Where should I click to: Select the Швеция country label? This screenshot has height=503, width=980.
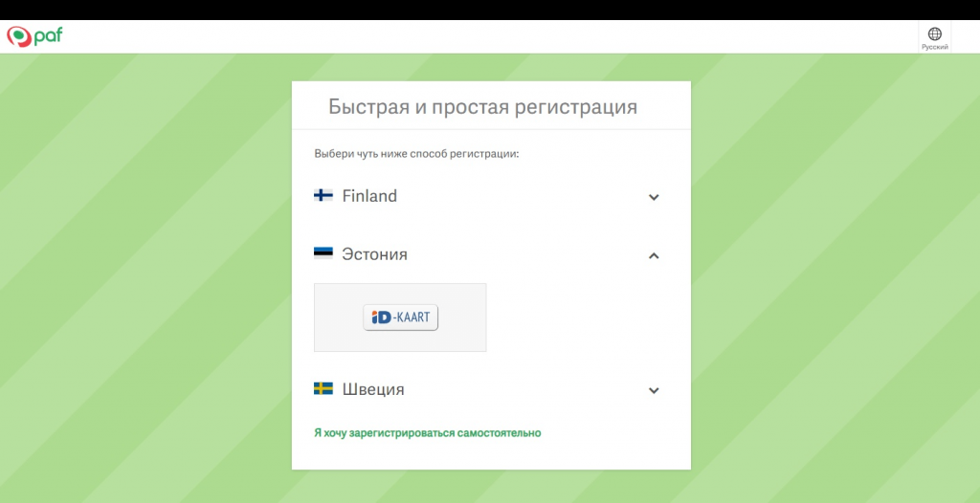point(372,390)
